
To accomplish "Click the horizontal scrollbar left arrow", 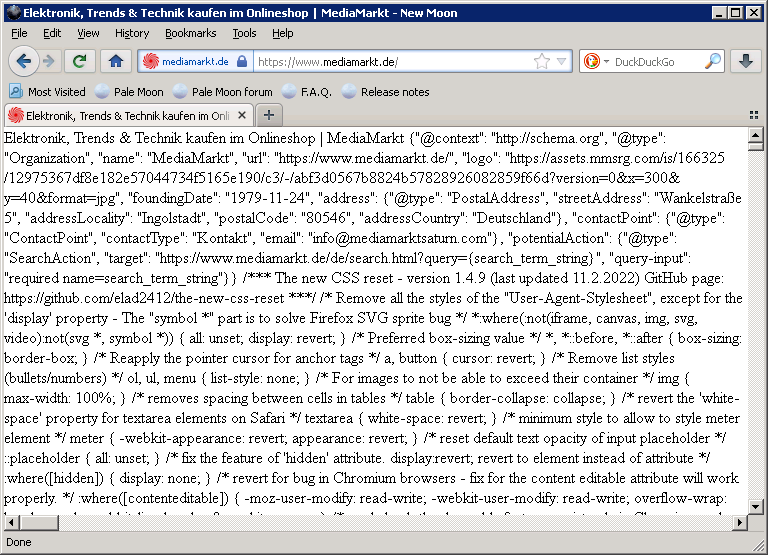I will coord(11,523).
